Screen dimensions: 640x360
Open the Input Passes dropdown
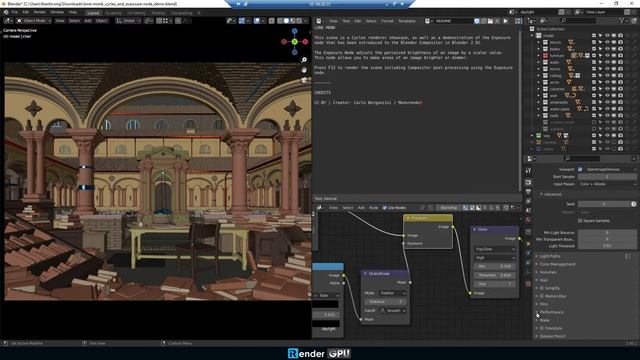tap(607, 184)
